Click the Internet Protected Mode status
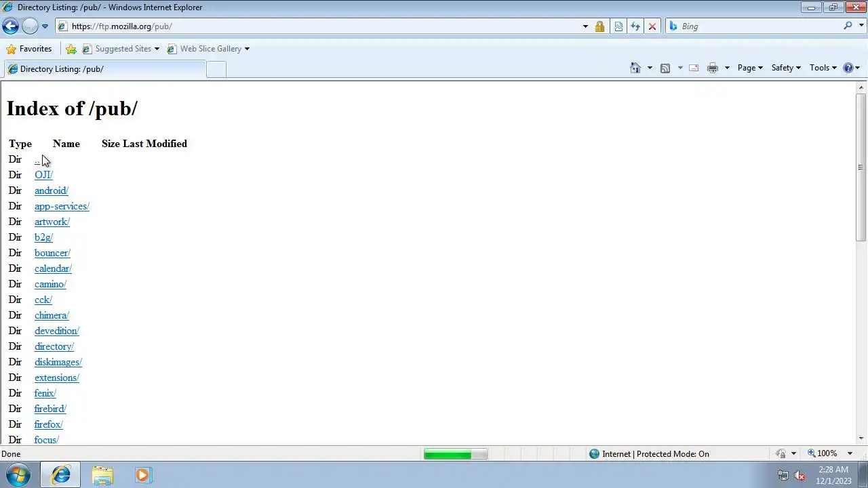Image resolution: width=868 pixels, height=488 pixels. click(649, 454)
